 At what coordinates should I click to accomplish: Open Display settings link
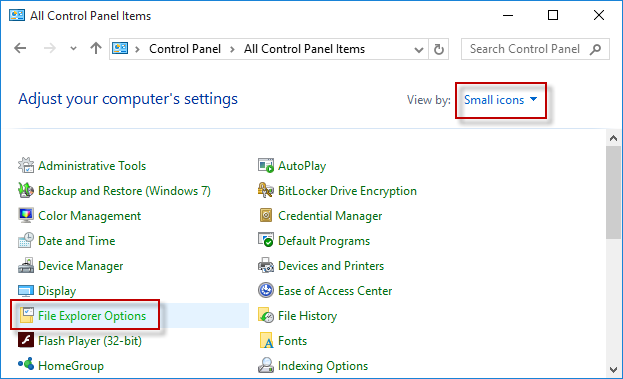[x=57, y=291]
